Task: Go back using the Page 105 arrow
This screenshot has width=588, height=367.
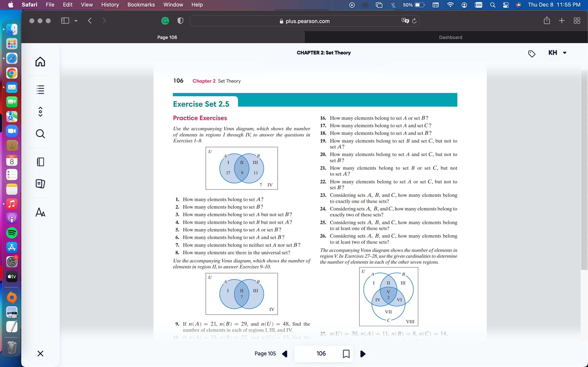Action: 285,354
